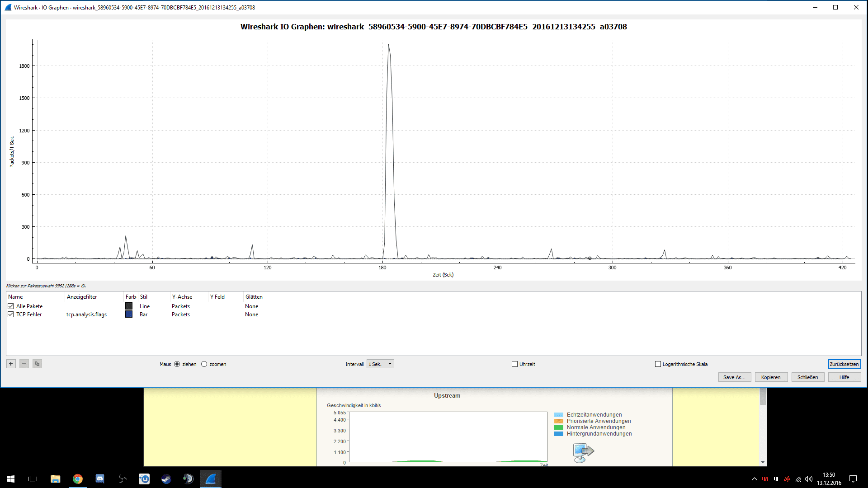Click the tcp.analysis.flags filter cell

click(86, 314)
